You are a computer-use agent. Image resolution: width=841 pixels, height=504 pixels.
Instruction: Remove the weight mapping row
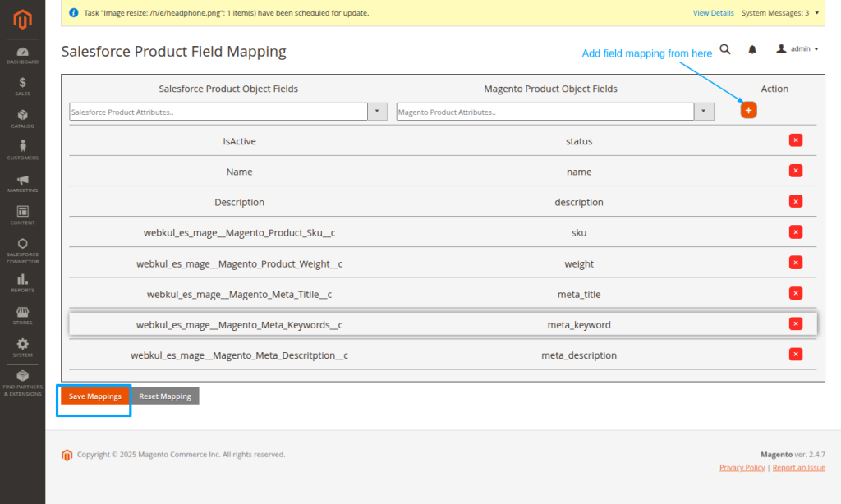pyautogui.click(x=796, y=263)
